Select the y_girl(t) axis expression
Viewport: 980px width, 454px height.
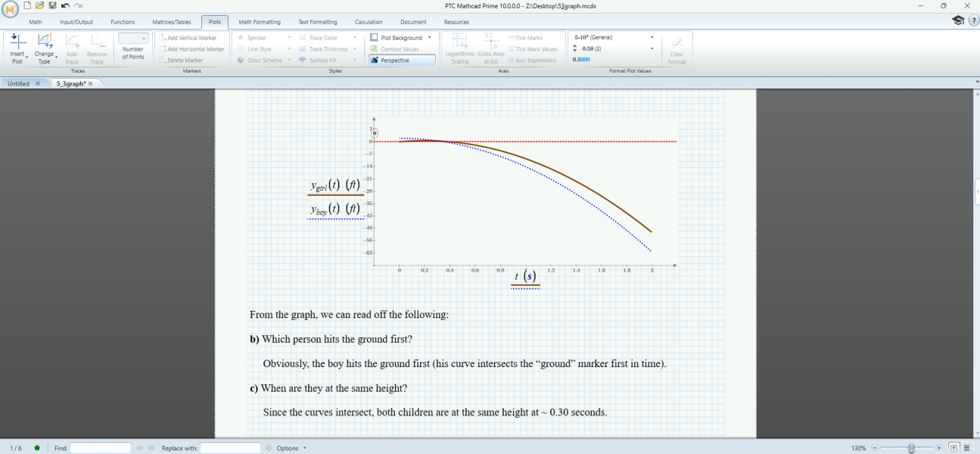tap(334, 185)
